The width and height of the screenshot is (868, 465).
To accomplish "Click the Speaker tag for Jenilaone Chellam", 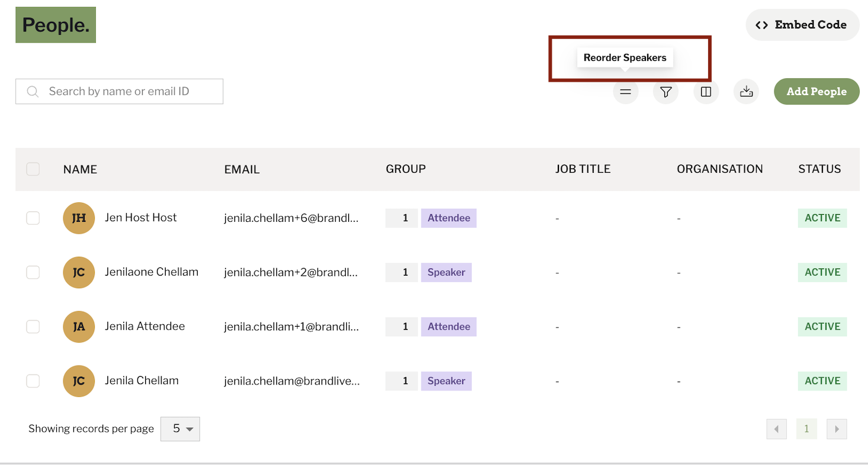I will [446, 272].
